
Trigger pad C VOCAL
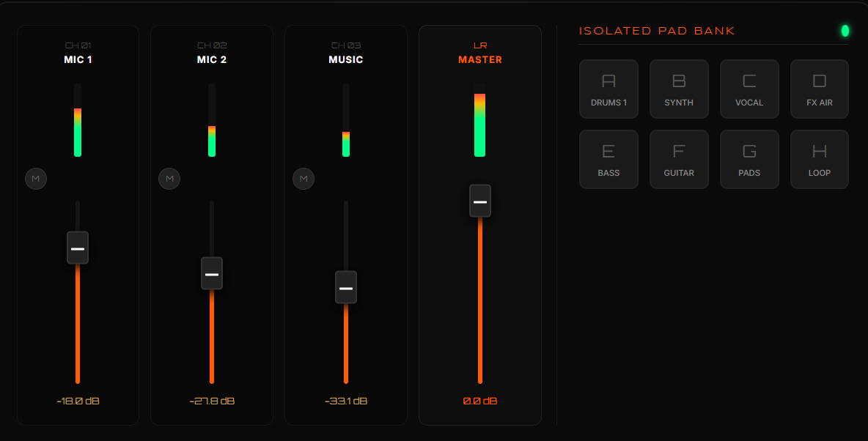749,89
